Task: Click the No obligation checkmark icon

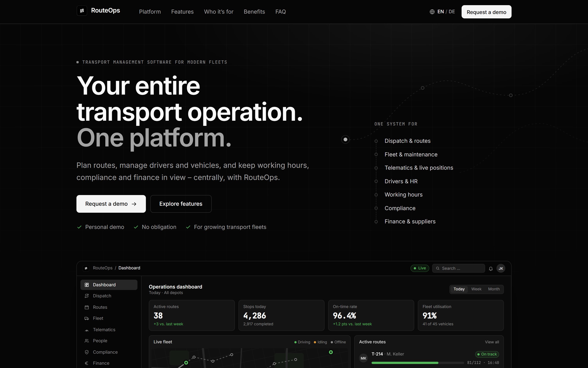Action: click(136, 227)
